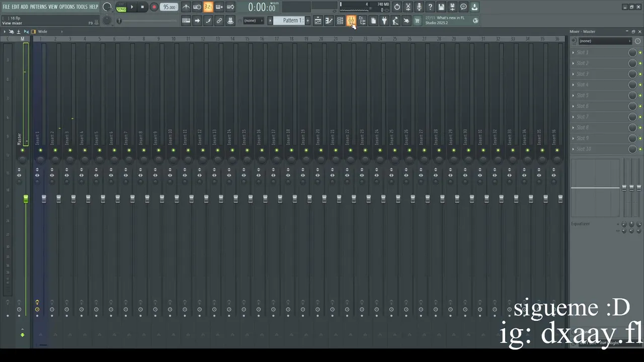Click the Save project floppy icon
The height and width of the screenshot is (362, 644).
[441, 7]
